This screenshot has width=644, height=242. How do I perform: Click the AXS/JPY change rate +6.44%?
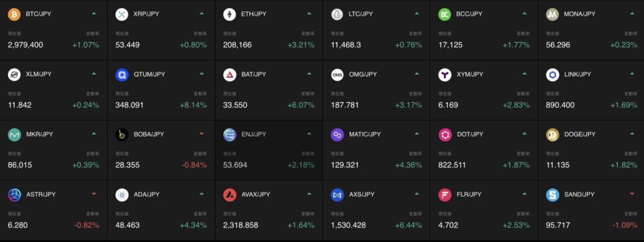408,225
